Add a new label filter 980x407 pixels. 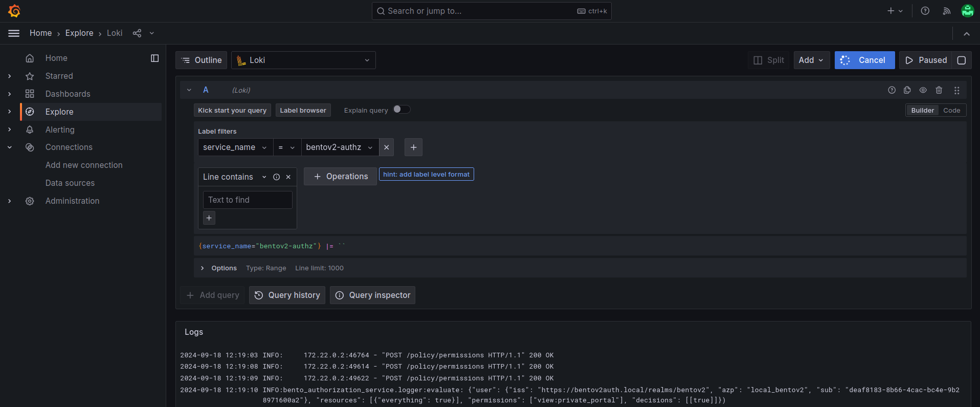click(413, 147)
